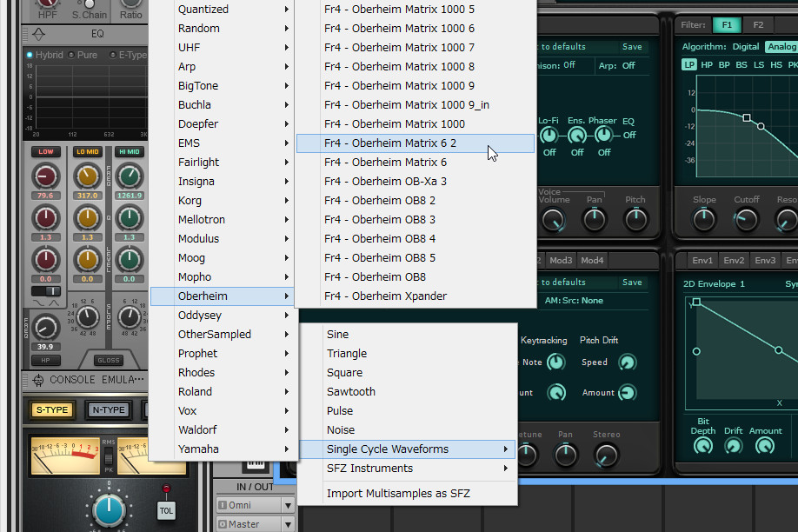This screenshot has height=532, width=798.
Task: Click the Lo-Fi effect knob
Action: [x=549, y=136]
